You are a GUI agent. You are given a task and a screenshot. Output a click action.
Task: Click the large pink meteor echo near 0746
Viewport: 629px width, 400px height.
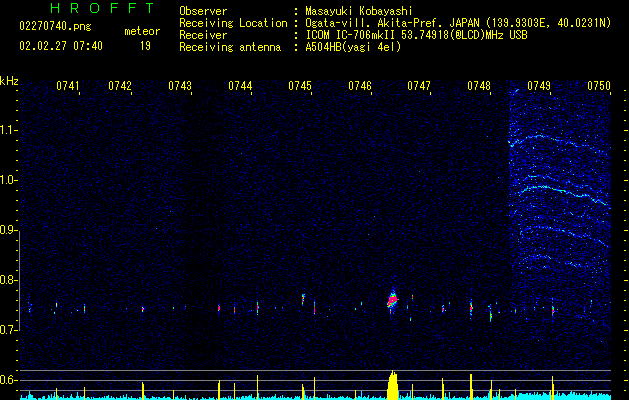pos(393,300)
